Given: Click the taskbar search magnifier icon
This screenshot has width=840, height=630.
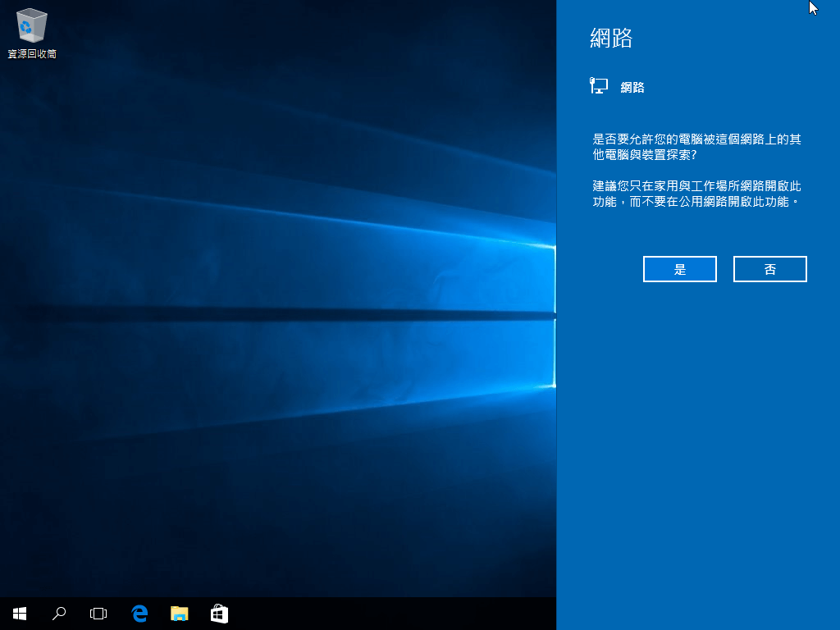Looking at the screenshot, I should click(59, 613).
